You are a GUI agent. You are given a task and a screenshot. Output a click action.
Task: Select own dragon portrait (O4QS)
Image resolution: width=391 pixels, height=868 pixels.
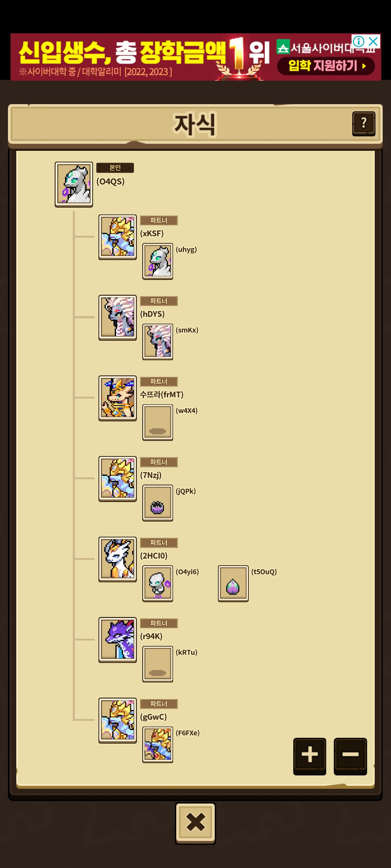pos(74,184)
